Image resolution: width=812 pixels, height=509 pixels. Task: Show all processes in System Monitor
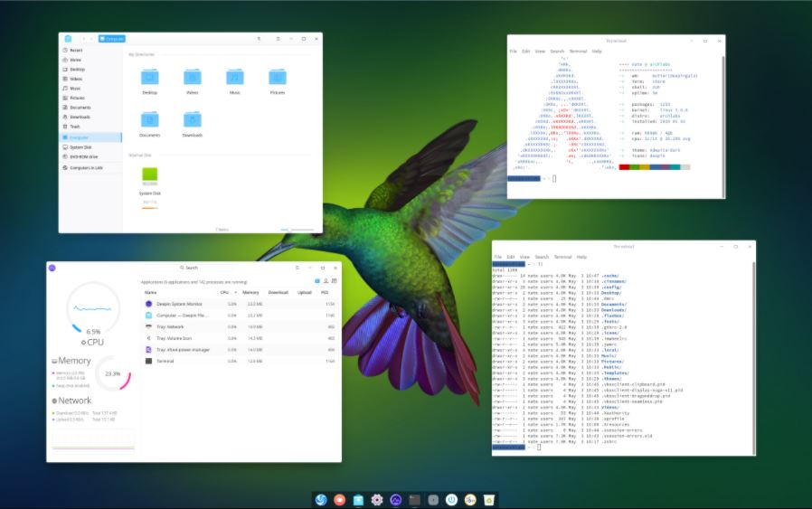pos(335,280)
